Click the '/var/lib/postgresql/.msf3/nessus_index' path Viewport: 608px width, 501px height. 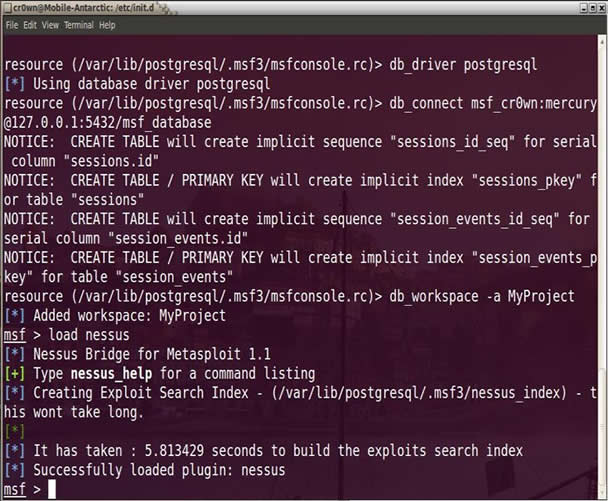[x=419, y=393]
